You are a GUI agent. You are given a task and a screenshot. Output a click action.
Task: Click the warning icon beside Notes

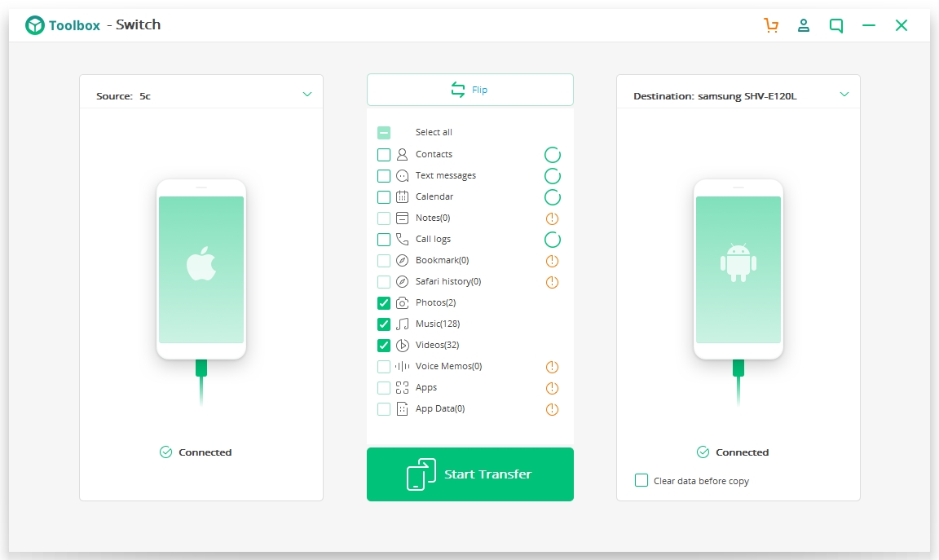(x=552, y=218)
